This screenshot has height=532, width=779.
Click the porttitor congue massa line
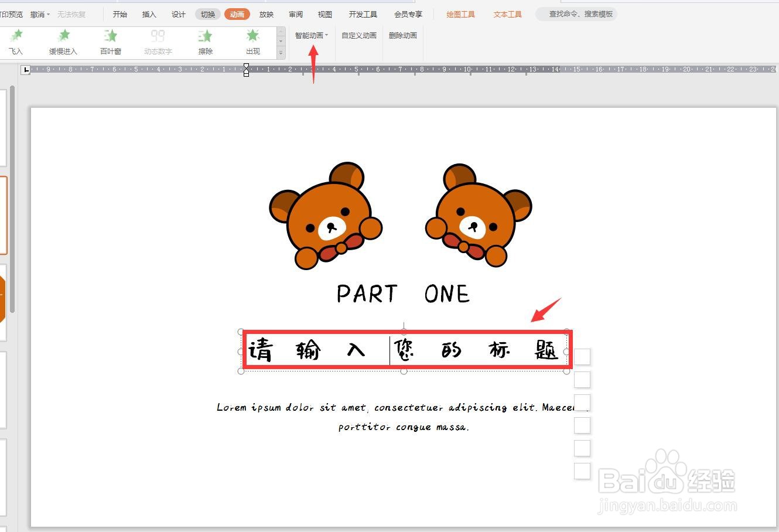point(404,427)
